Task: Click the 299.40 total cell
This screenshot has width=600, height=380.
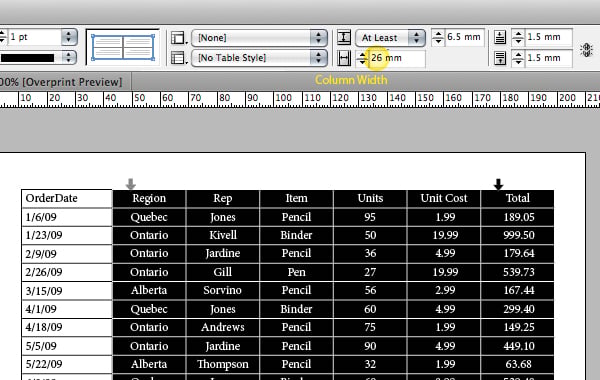Action: point(517,309)
